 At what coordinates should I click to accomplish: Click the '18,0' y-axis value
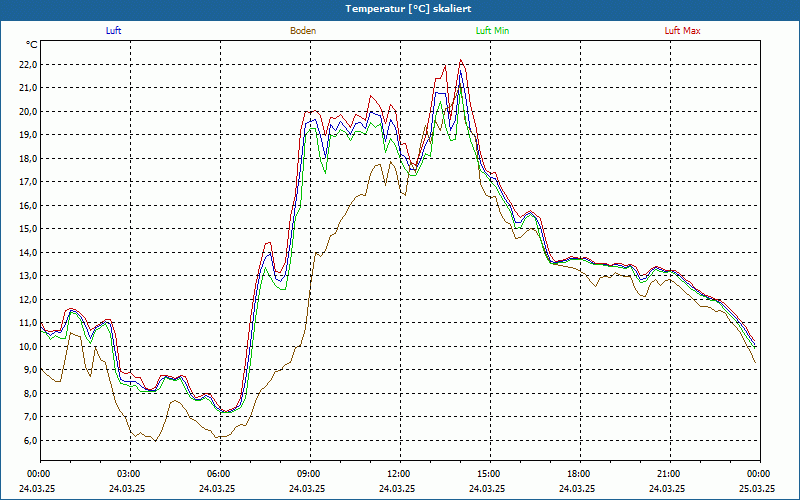[28, 159]
